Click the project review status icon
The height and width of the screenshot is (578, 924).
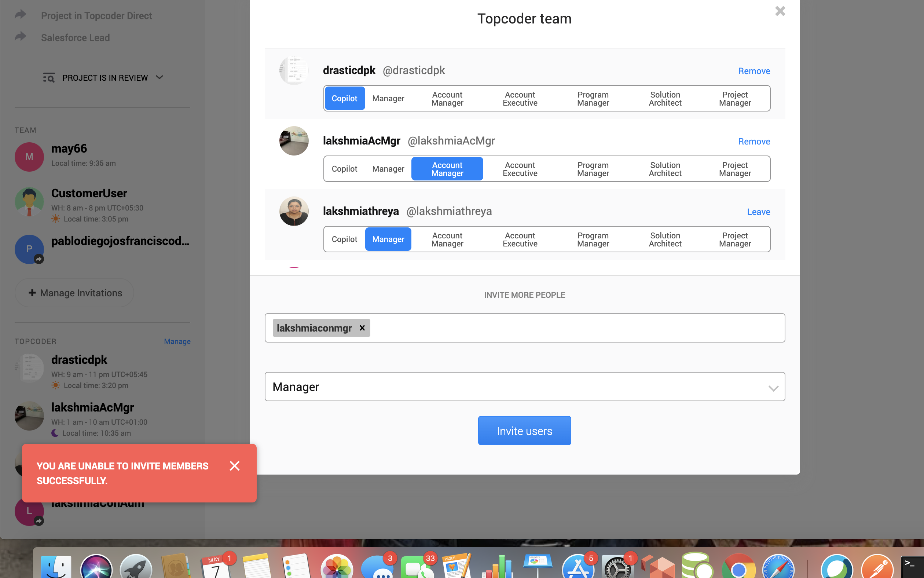click(48, 78)
